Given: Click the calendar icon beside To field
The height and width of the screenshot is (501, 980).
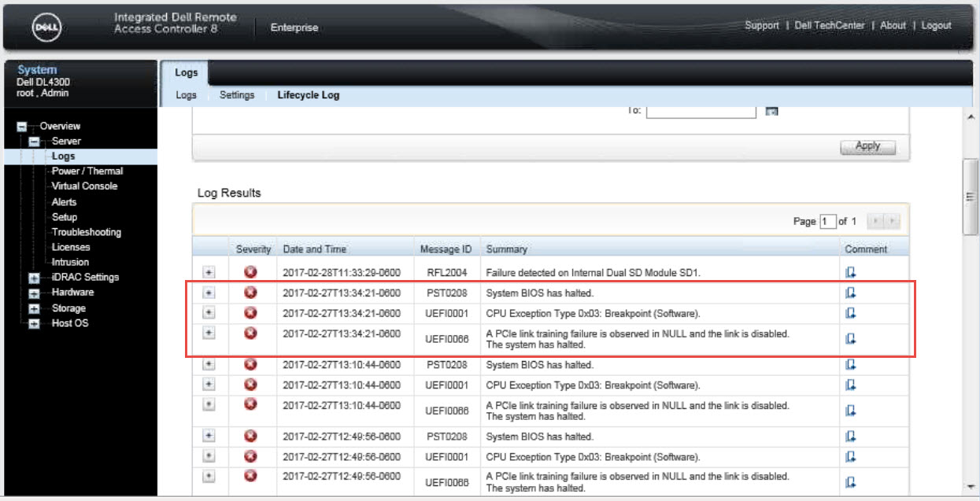Looking at the screenshot, I should [x=772, y=112].
